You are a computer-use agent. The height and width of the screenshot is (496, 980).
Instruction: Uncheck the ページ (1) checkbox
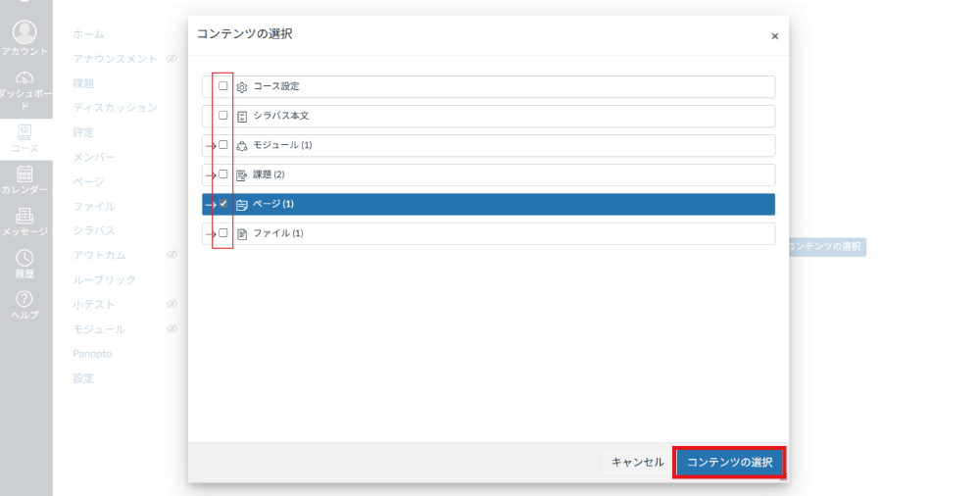(223, 203)
